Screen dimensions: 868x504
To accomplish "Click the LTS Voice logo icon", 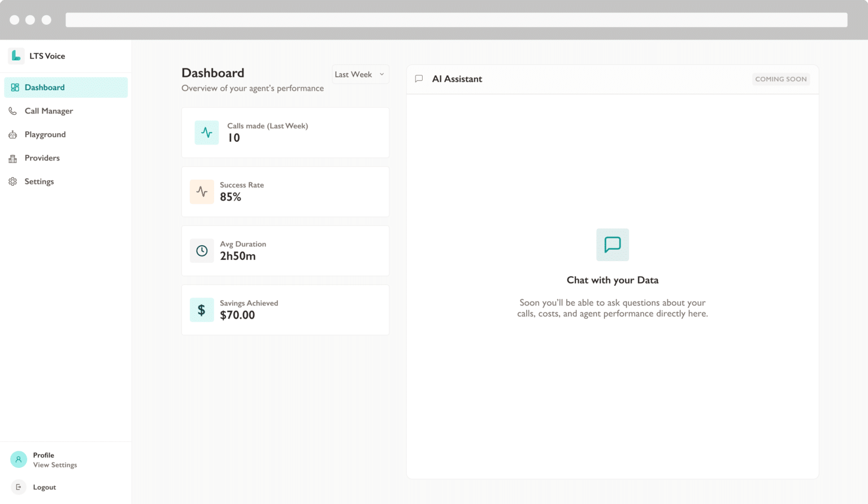I will click(x=16, y=55).
